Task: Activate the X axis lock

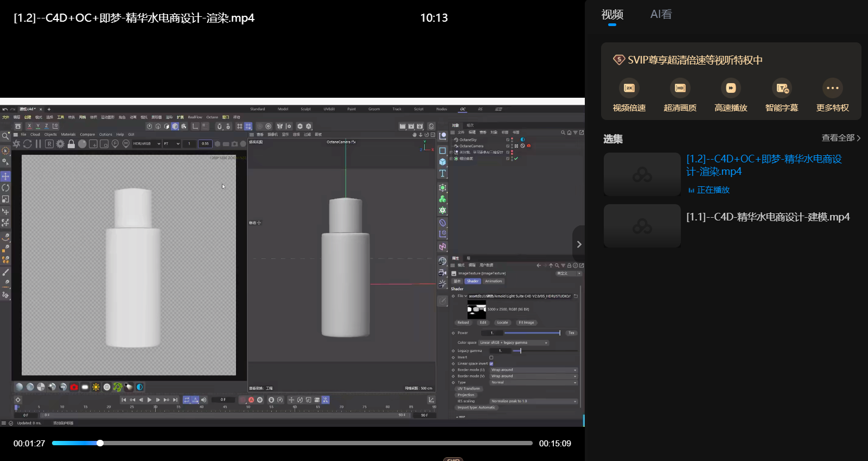Action: 29,126
